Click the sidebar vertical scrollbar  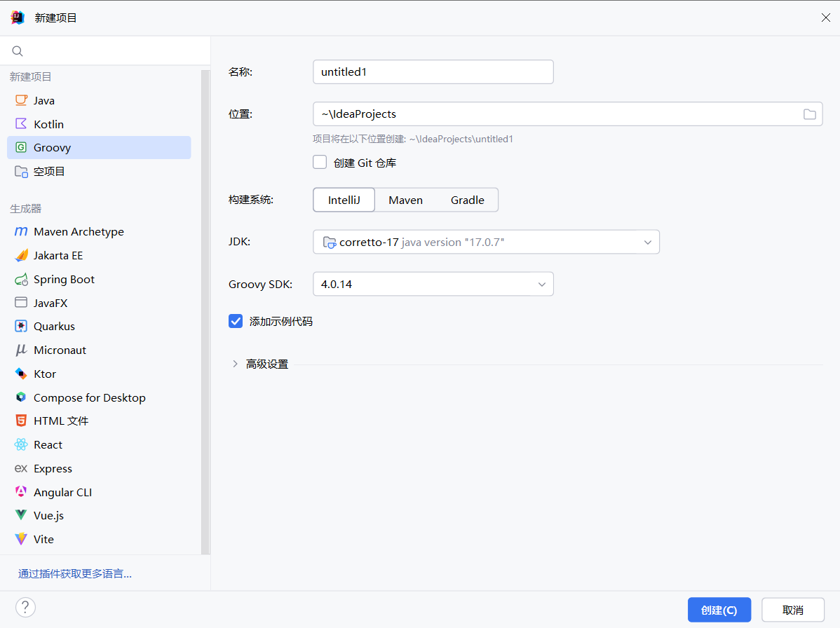[x=205, y=308]
